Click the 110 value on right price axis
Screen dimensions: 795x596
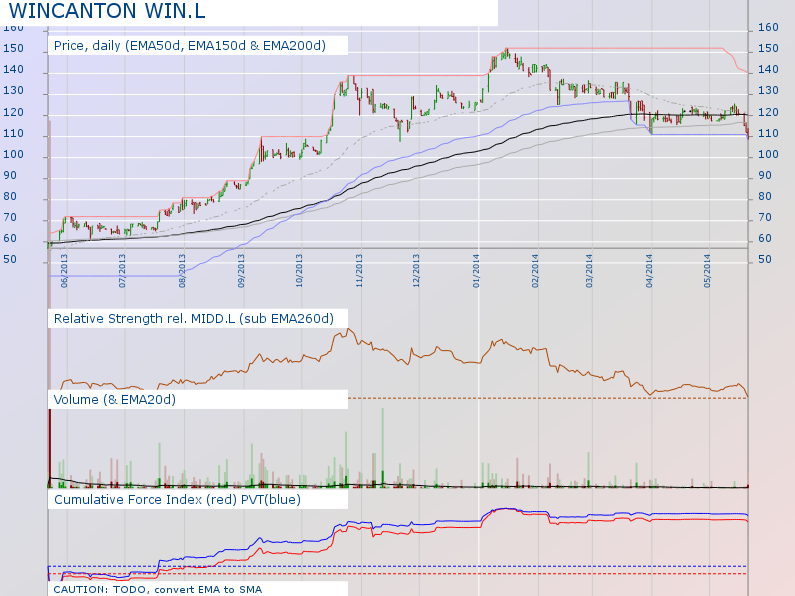(x=768, y=133)
